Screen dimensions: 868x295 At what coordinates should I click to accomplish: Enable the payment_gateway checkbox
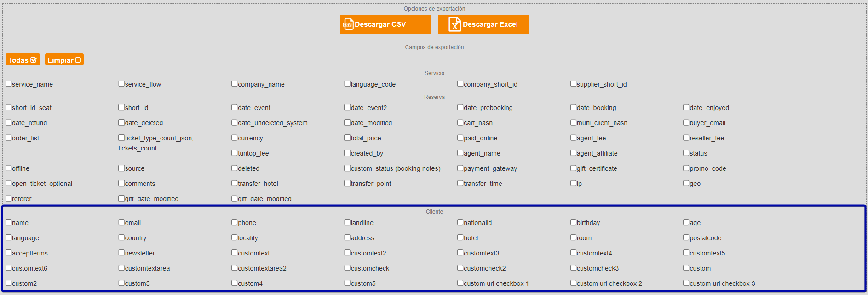[x=460, y=168]
